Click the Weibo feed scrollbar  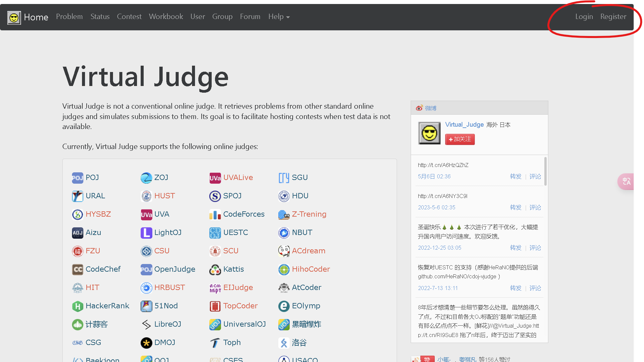coord(545,171)
